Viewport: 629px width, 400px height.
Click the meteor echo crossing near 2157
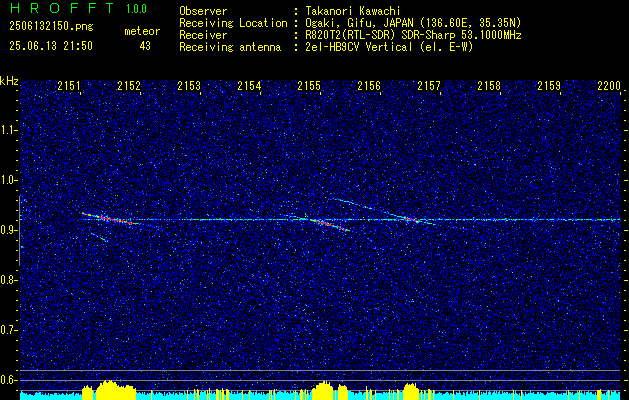click(x=411, y=219)
